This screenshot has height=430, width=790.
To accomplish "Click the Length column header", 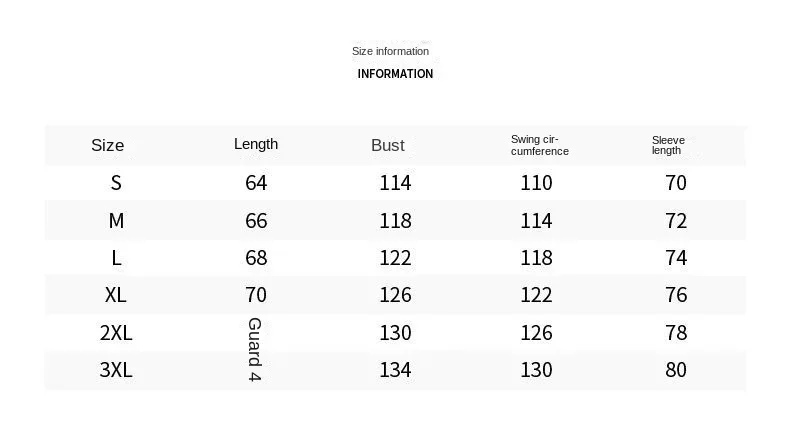I will coord(256,144).
